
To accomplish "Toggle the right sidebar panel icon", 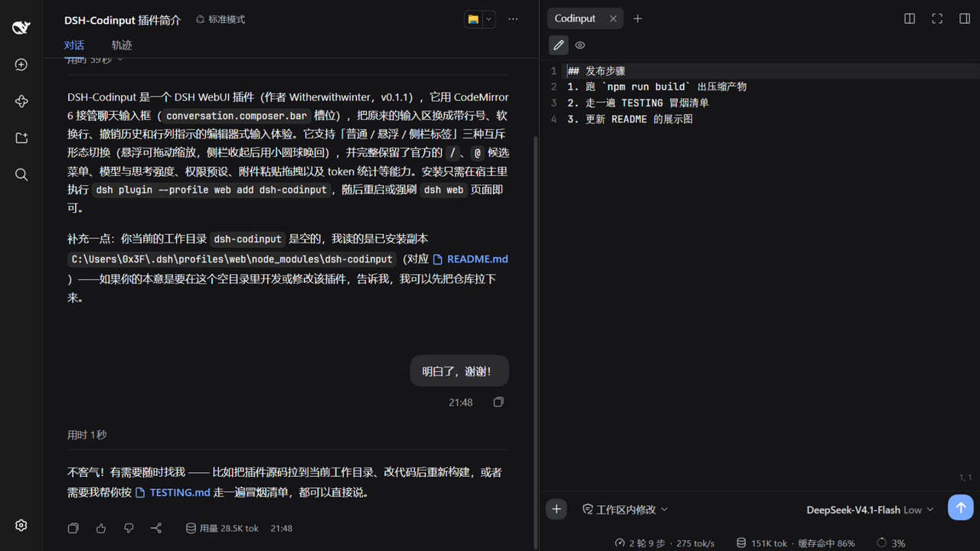I will pos(965,18).
